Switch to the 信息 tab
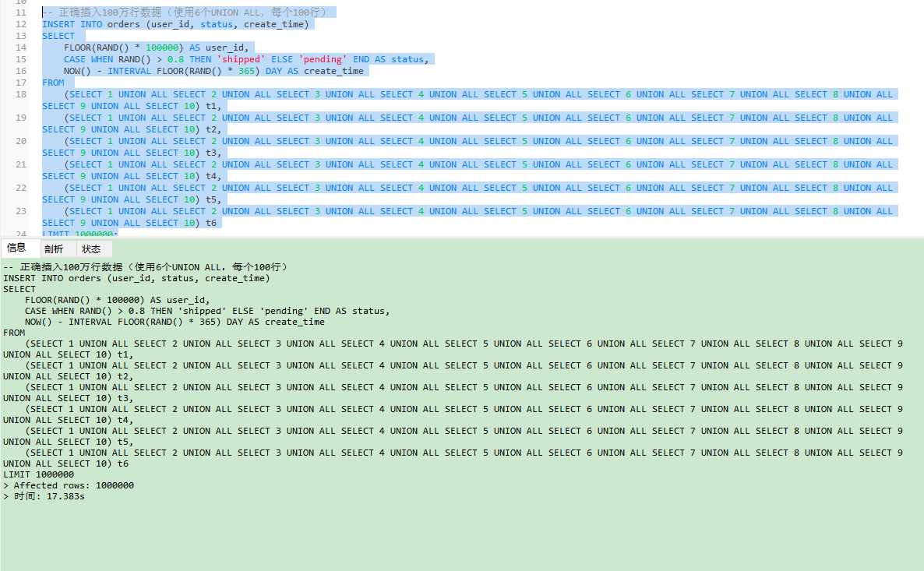Screen dimensions: 924x571 (x=16, y=248)
